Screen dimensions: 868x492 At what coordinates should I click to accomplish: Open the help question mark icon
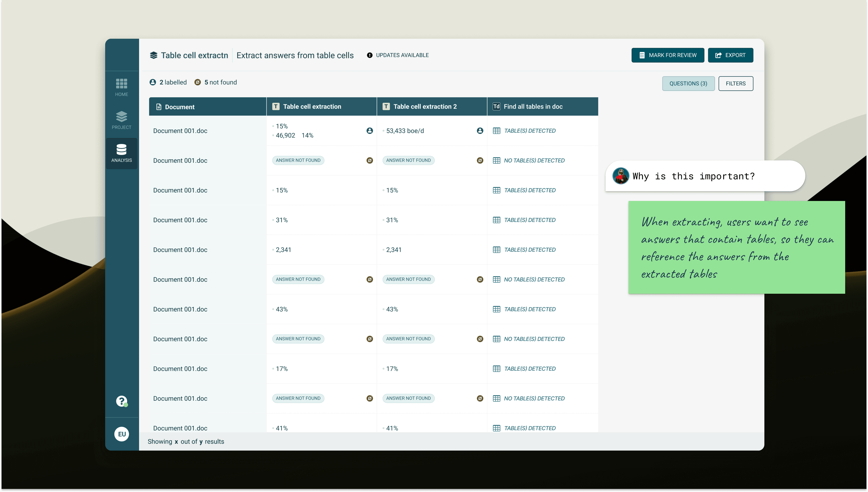[x=121, y=401]
